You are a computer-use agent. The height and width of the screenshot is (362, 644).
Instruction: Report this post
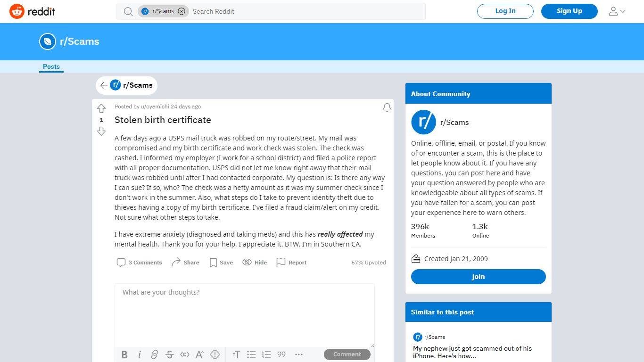pyautogui.click(x=291, y=263)
